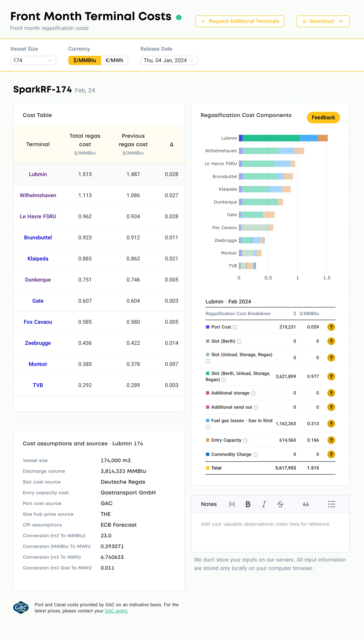The height and width of the screenshot is (640, 364).
Task: Click the Heading icon in Notes toolbar
Action: tap(232, 504)
